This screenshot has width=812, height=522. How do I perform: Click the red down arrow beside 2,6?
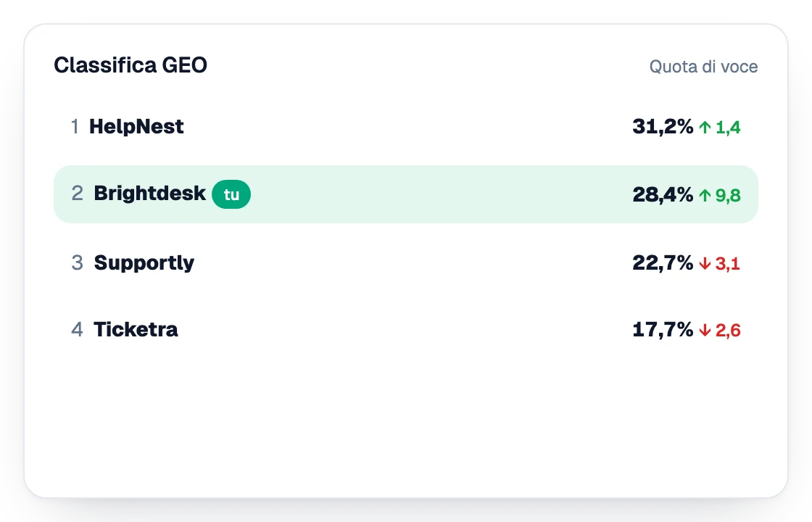(705, 330)
